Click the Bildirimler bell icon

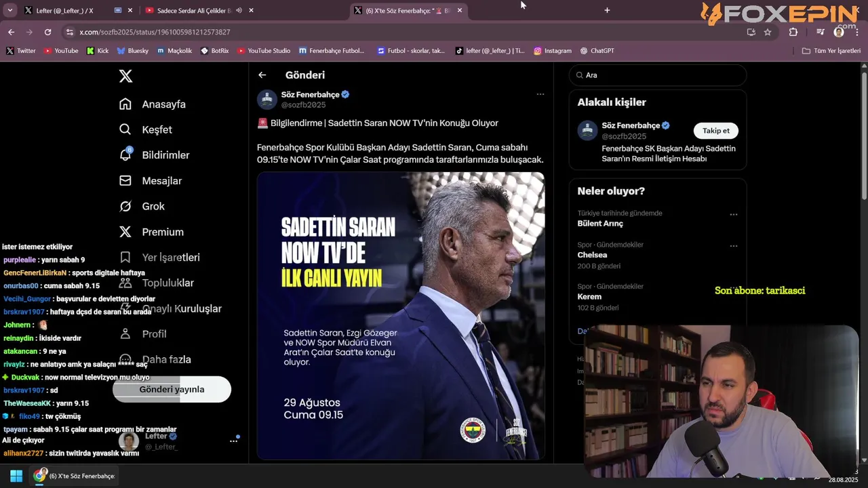[x=125, y=155]
